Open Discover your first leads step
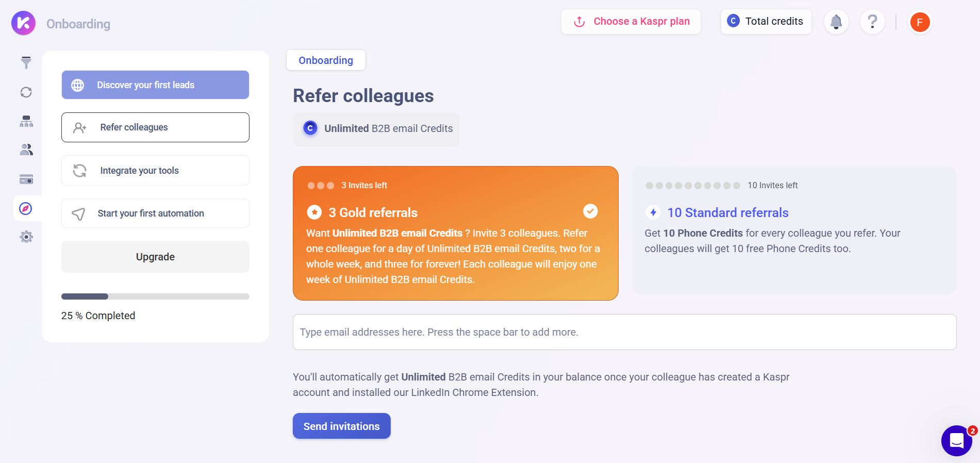Viewport: 980px width, 463px height. [x=155, y=85]
